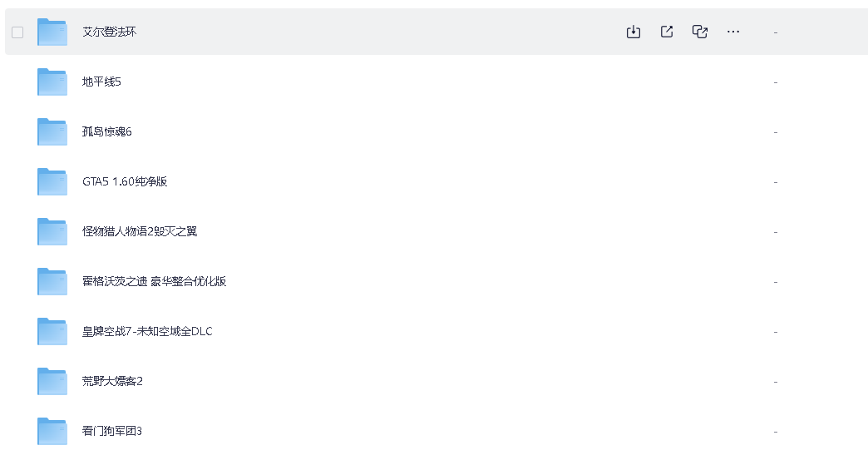The width and height of the screenshot is (868, 455).
Task: Click the 地平线5 folder icon
Action: pyautogui.click(x=52, y=82)
